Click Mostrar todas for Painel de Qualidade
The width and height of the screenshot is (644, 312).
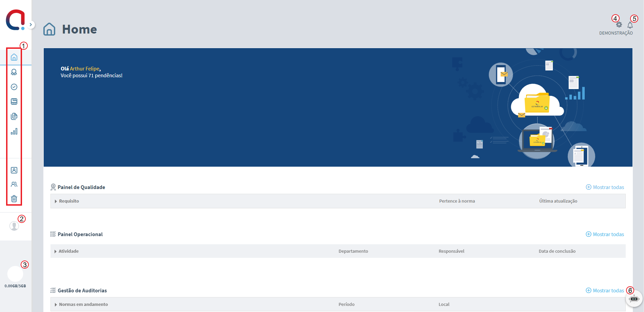pos(605,187)
